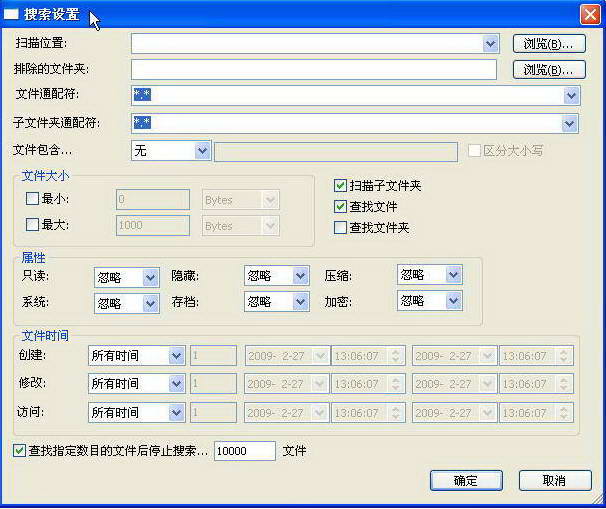Enable the 查找文件夹 checkbox
This screenshot has width=606, height=509.
click(x=340, y=228)
